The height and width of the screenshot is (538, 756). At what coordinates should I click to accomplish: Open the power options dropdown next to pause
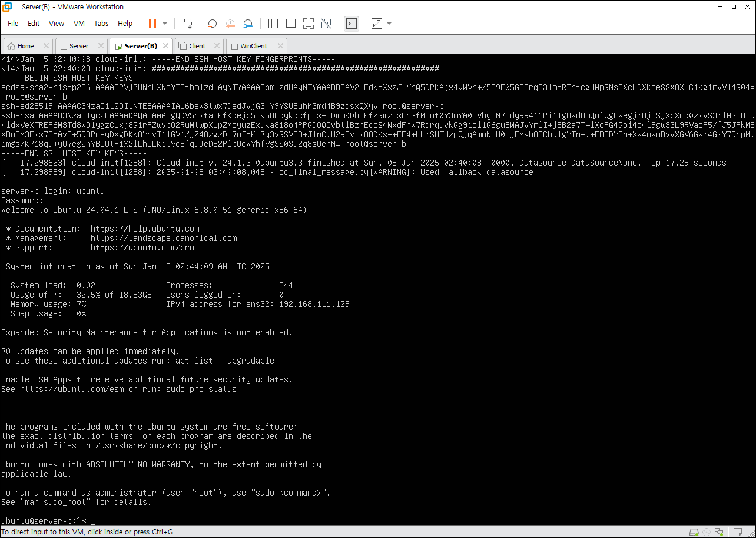pos(165,24)
